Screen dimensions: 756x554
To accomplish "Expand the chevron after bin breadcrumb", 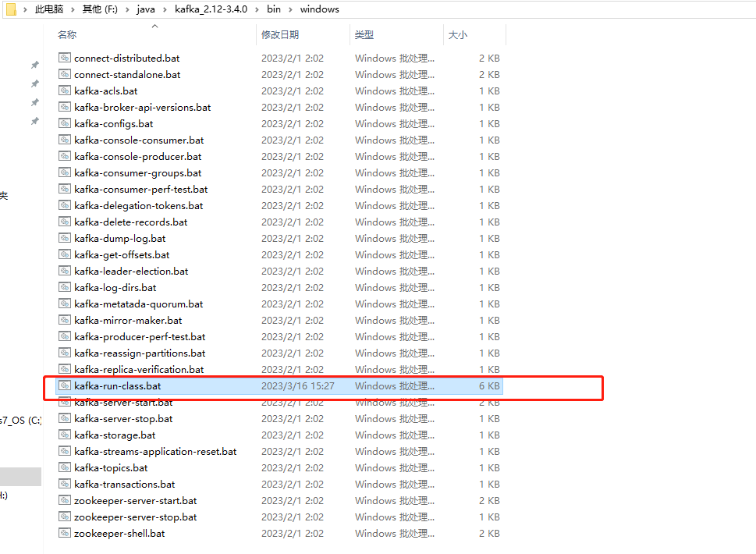I will [x=290, y=9].
